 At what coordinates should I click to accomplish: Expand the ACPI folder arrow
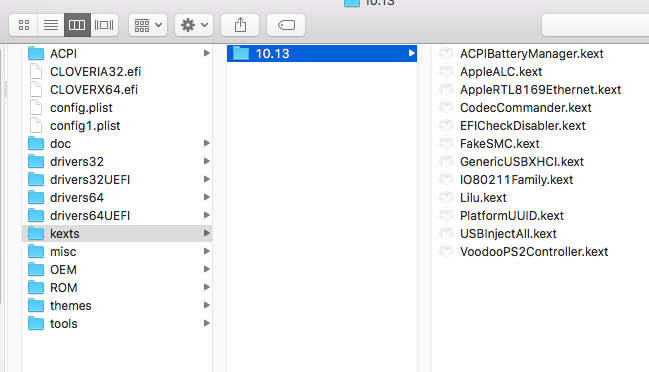click(207, 53)
